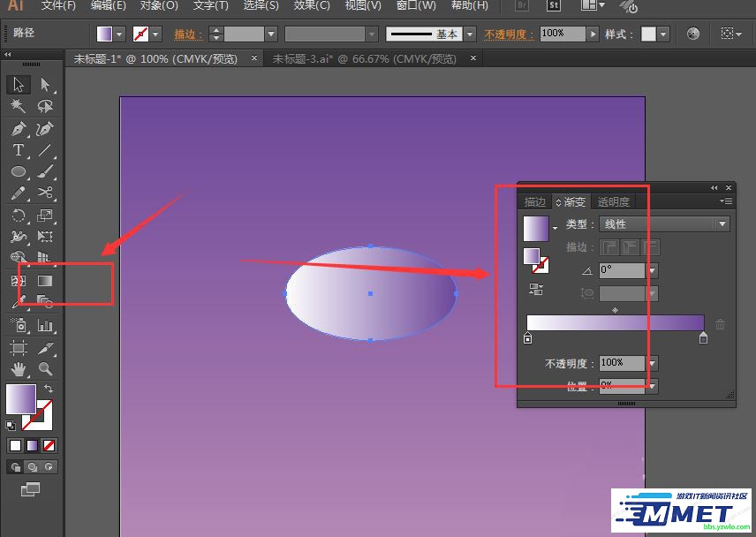
Task: Pick the Perspective Grid tool
Action: pyautogui.click(x=45, y=257)
